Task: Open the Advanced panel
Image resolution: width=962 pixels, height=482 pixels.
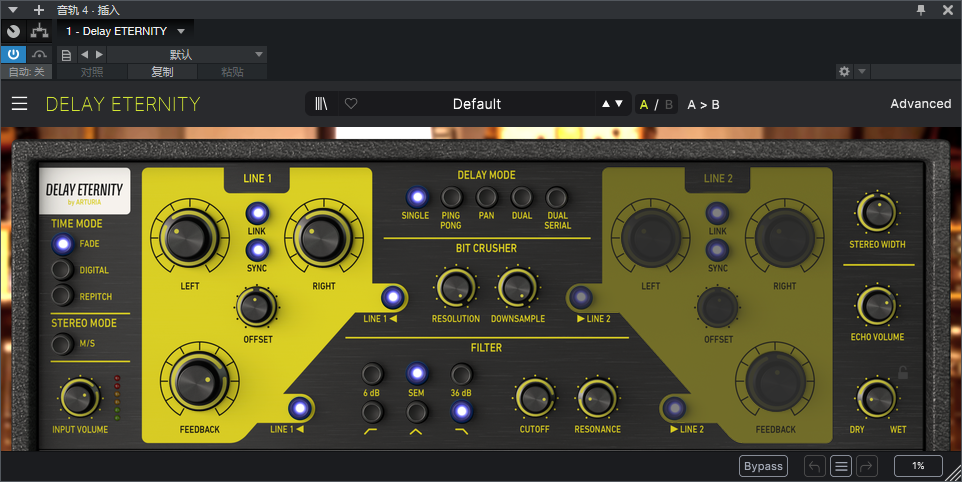Action: tap(920, 104)
